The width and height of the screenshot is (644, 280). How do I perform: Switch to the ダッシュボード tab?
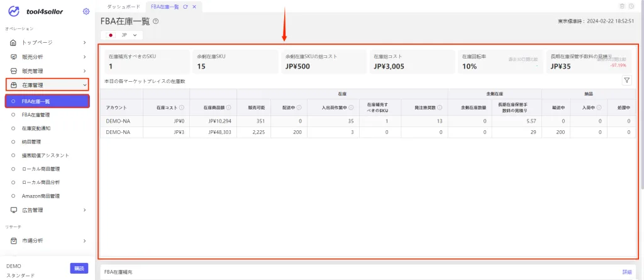coord(124,7)
